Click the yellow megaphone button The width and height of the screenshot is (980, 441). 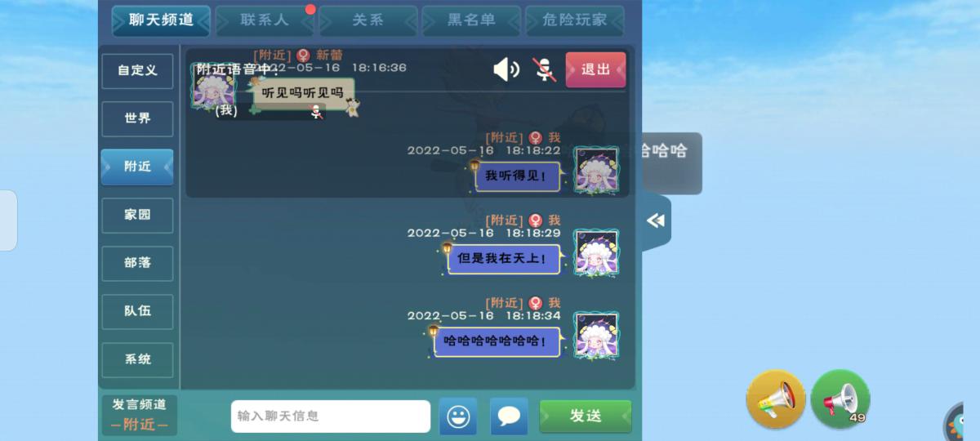tap(776, 399)
